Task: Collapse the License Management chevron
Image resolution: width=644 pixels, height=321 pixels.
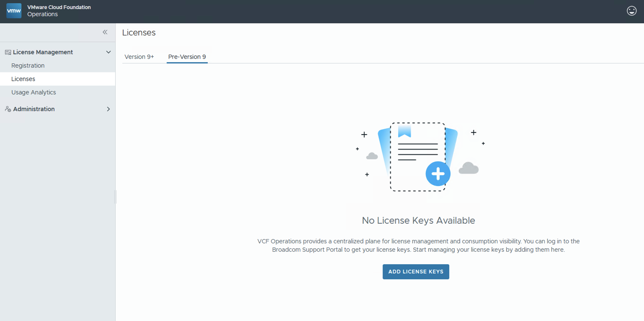Action: [x=108, y=52]
